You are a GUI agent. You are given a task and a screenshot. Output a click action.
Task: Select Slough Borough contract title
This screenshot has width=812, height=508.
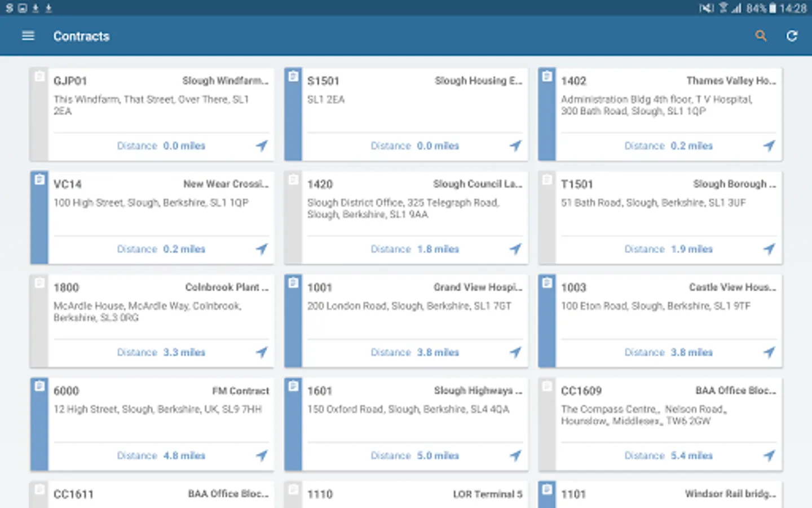point(735,184)
